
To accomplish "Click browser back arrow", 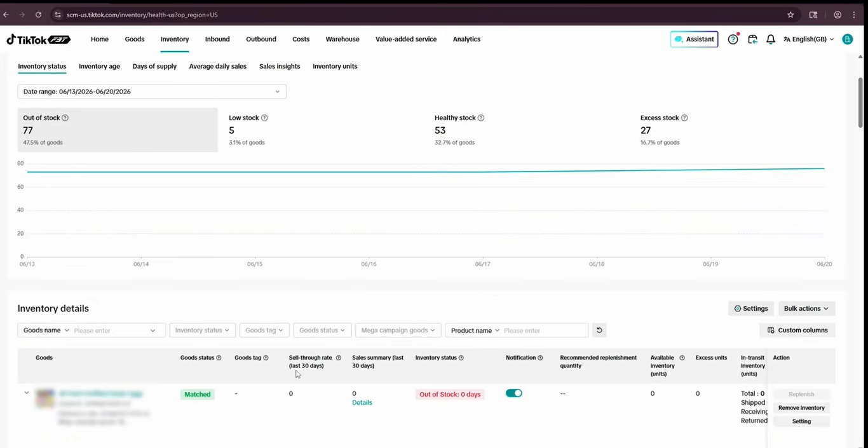I will click(x=6, y=15).
